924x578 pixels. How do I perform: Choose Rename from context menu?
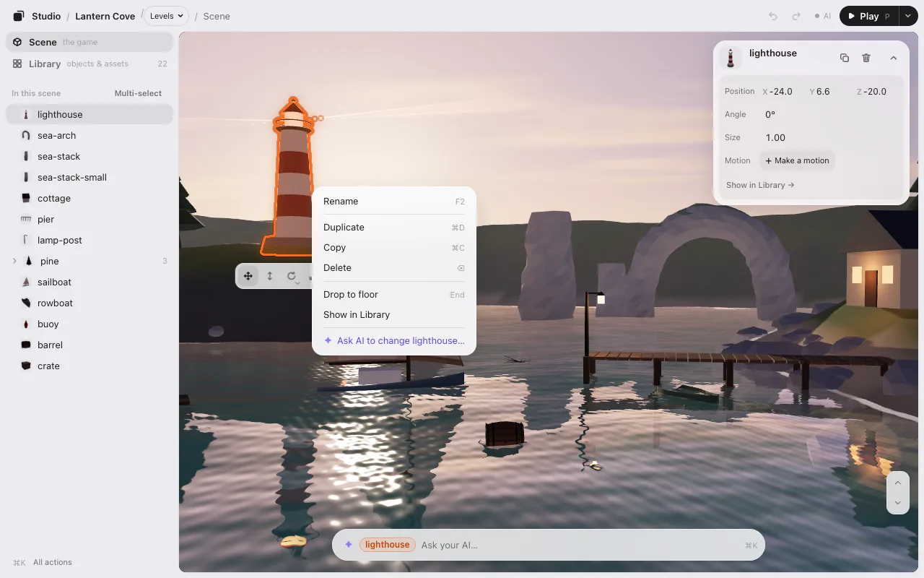coord(394,202)
